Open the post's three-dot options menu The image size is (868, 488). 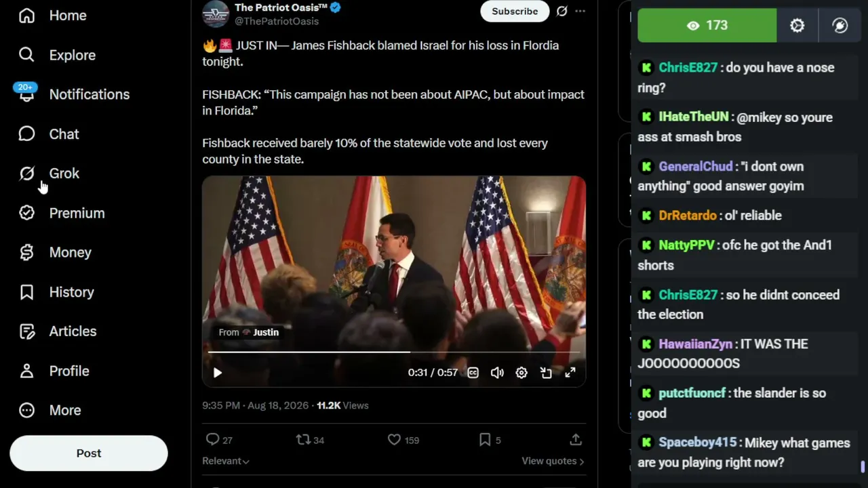pyautogui.click(x=580, y=11)
